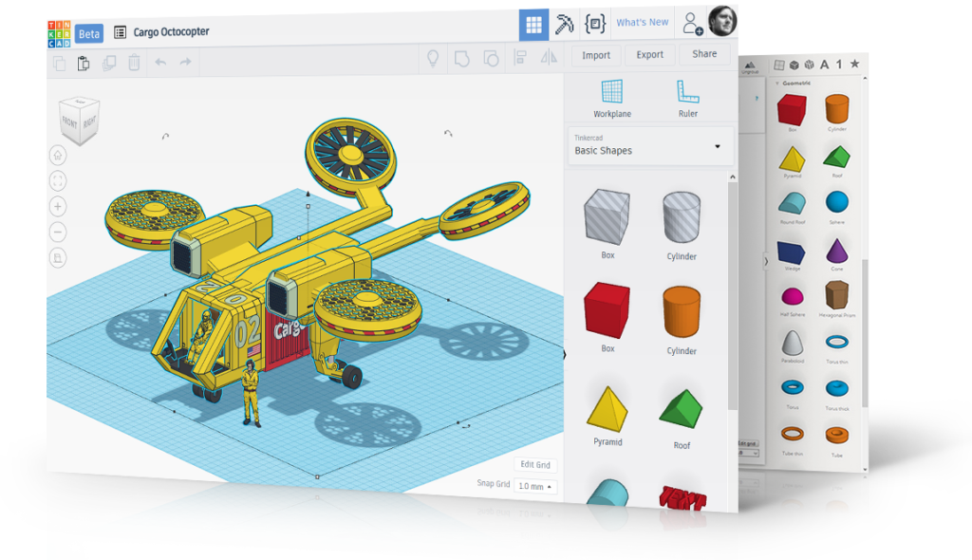
Task: Open the Bricks curly-brace mode icon
Action: coord(595,24)
